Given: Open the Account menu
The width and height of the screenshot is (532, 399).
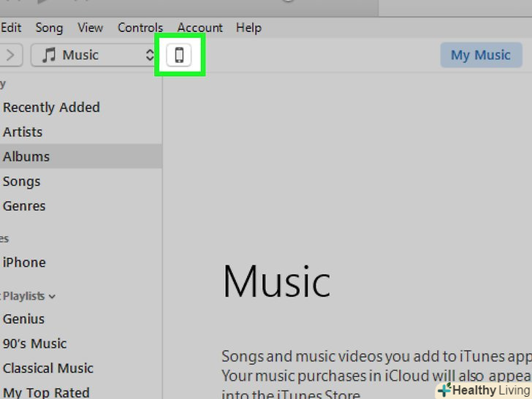Looking at the screenshot, I should (x=199, y=28).
